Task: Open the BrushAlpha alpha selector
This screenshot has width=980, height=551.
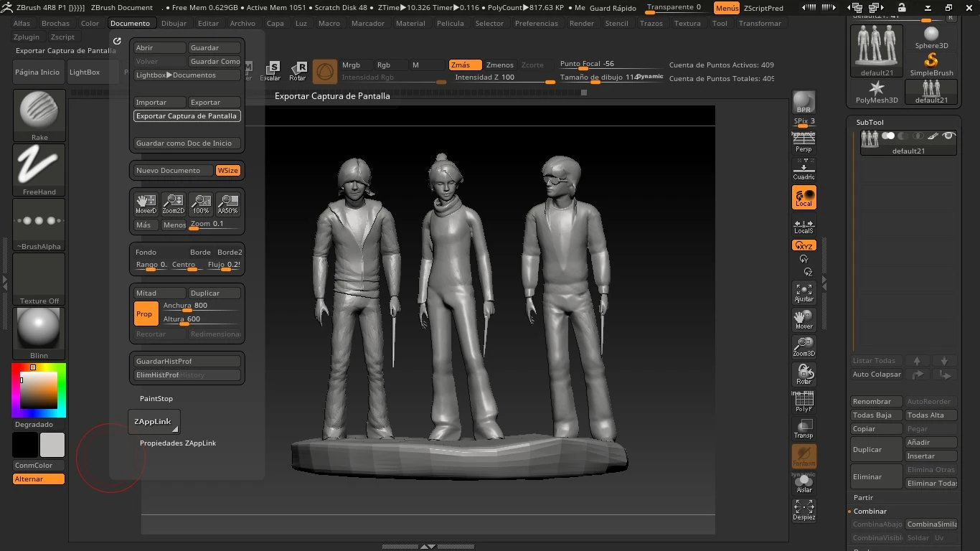Action: click(x=39, y=224)
